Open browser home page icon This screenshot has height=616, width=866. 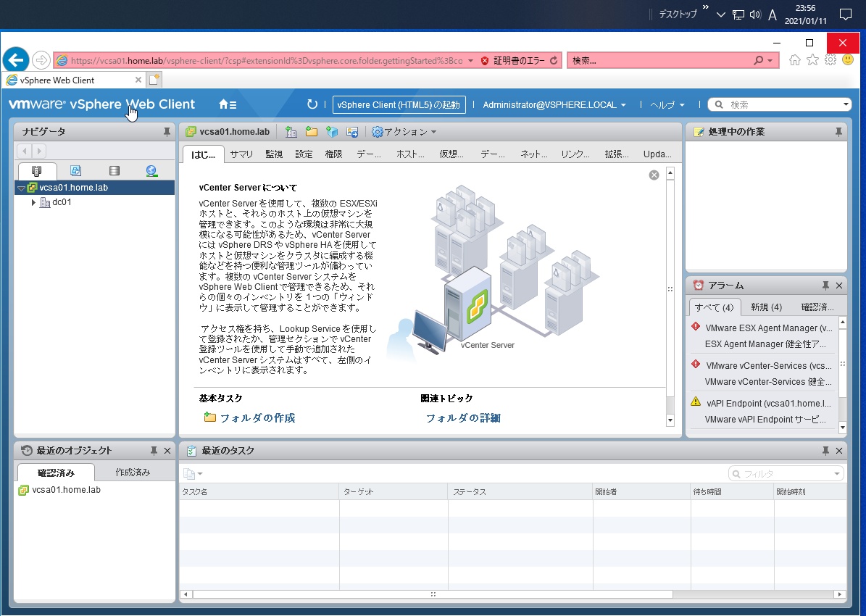pyautogui.click(x=795, y=60)
